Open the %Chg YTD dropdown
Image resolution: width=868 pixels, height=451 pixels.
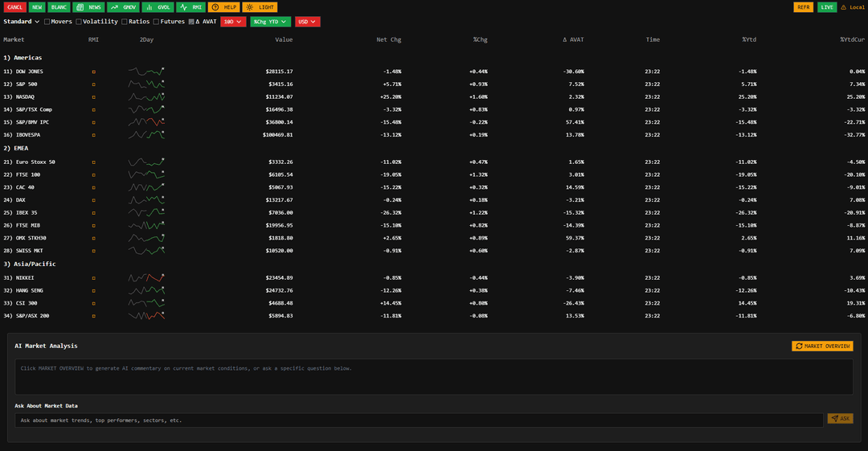[270, 22]
